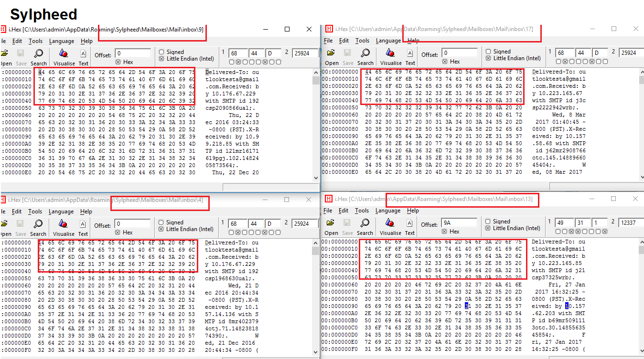
Task: Click the Offset field showing 0 in inbox\9
Action: 133,53
